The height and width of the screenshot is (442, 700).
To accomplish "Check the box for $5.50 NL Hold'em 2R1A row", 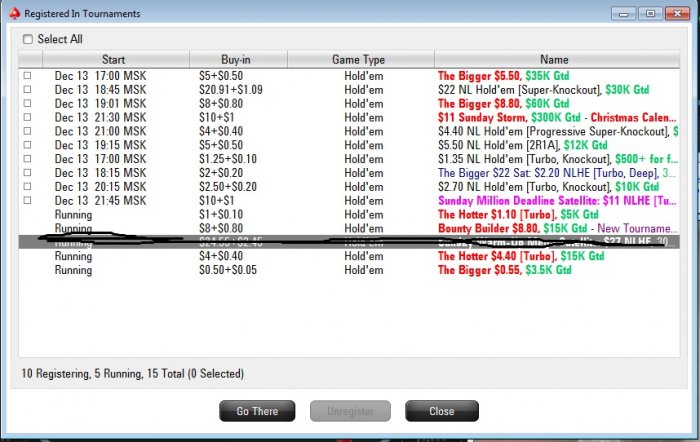I will pyautogui.click(x=27, y=145).
